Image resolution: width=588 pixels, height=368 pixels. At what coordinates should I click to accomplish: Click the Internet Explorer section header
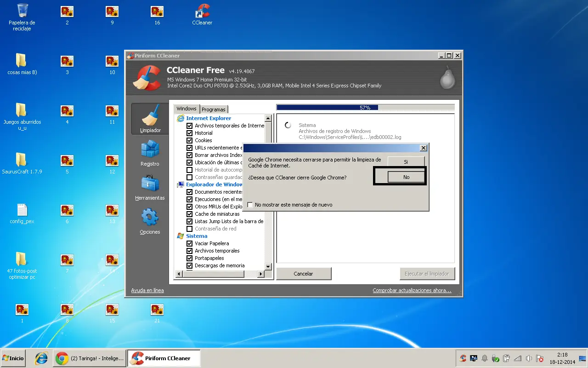click(209, 118)
